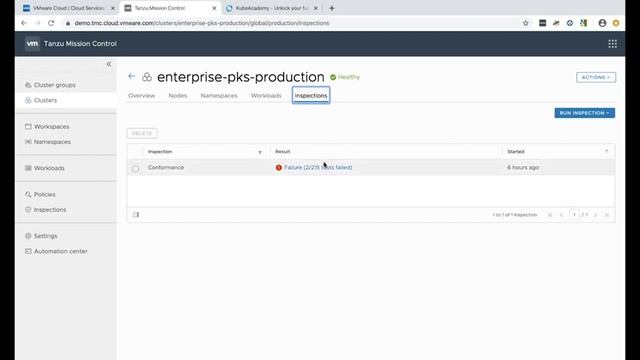This screenshot has width=640, height=360.
Task: Open Cluster groups in sidebar
Action: tap(55, 85)
